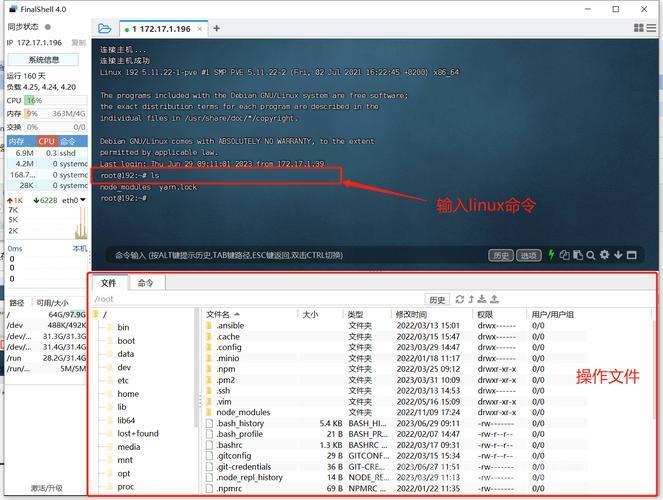This screenshot has width=663, height=500.
Task: Refresh the file list
Action: 460,299
